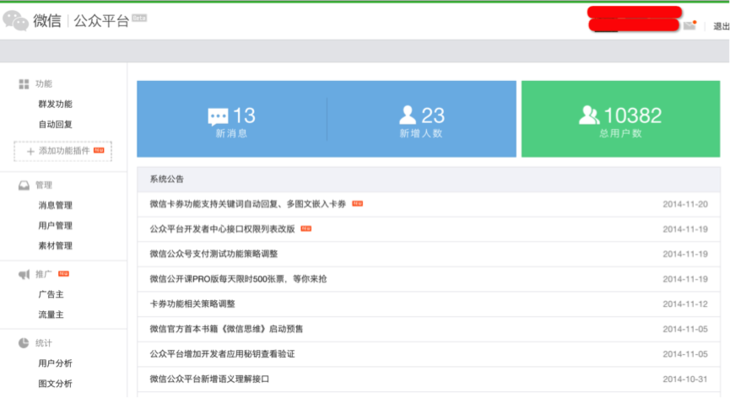Click the 公众平台 title text in header
Viewport: 730px width, 398px height.
click(101, 21)
